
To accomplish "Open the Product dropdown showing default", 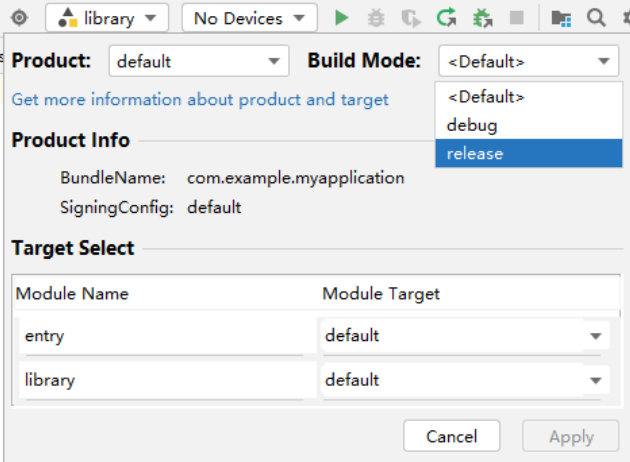I will 198,62.
